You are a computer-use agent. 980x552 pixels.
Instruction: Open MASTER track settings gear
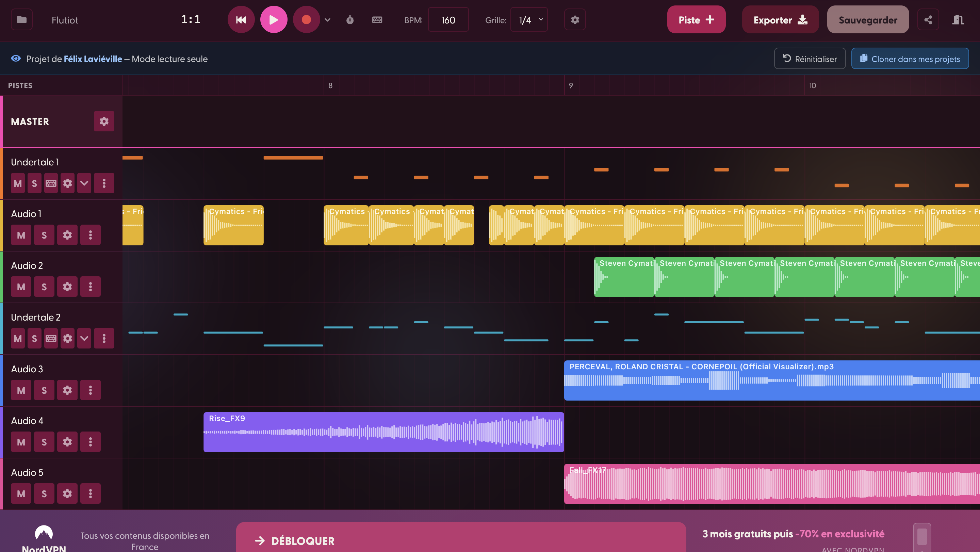point(104,121)
